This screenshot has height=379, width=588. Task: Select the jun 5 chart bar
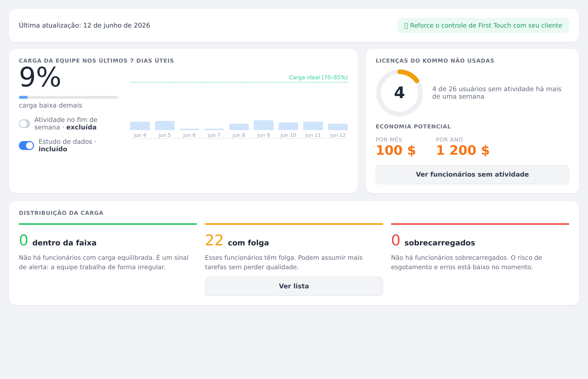[165, 125]
